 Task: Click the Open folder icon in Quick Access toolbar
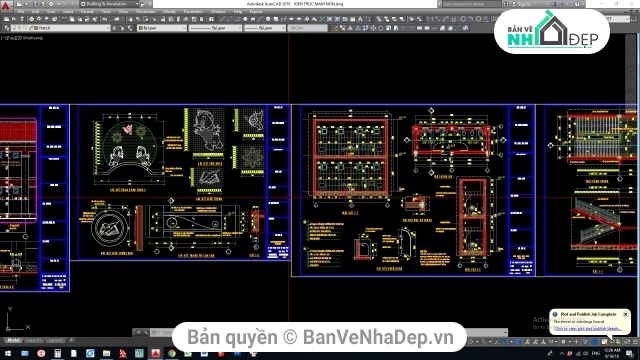27,4
